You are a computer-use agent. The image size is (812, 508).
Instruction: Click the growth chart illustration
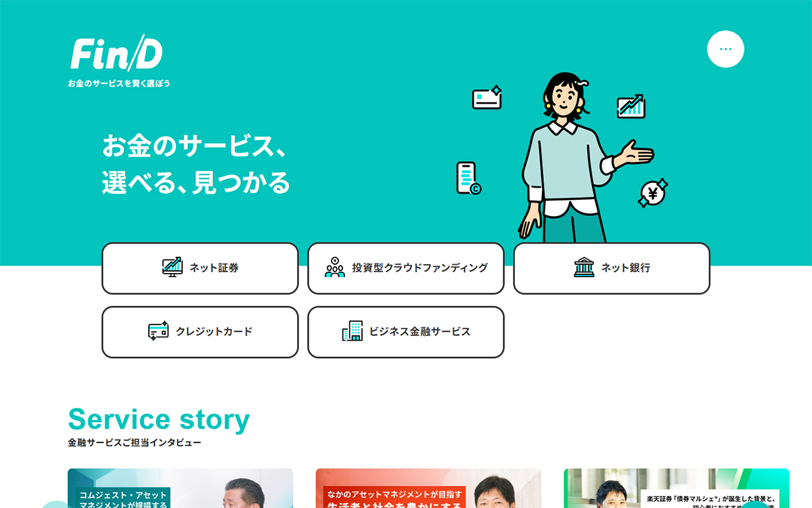click(631, 106)
